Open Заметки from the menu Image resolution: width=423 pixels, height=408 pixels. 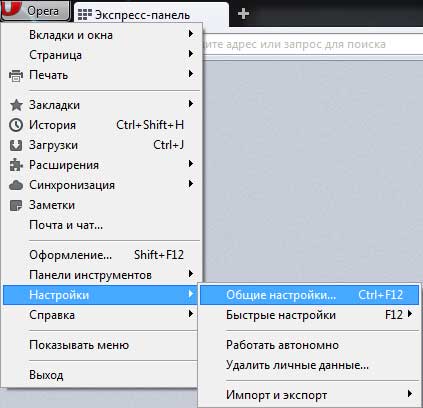click(x=102, y=205)
